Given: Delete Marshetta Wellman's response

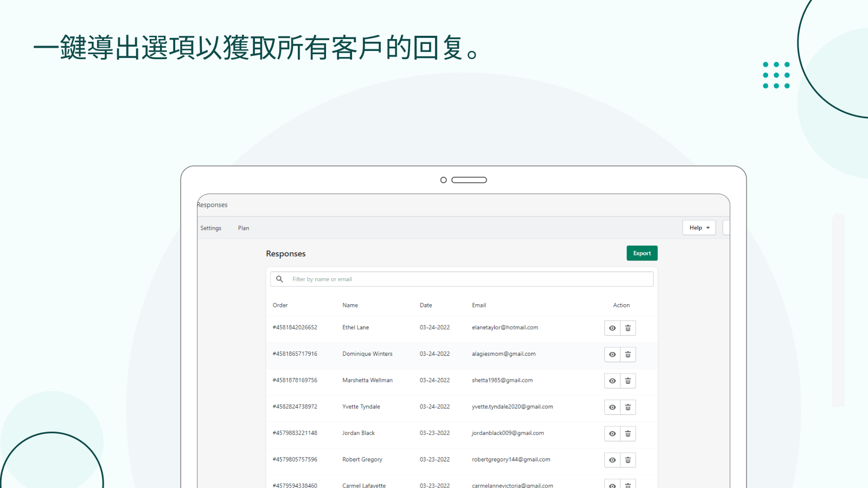Looking at the screenshot, I should (x=628, y=381).
